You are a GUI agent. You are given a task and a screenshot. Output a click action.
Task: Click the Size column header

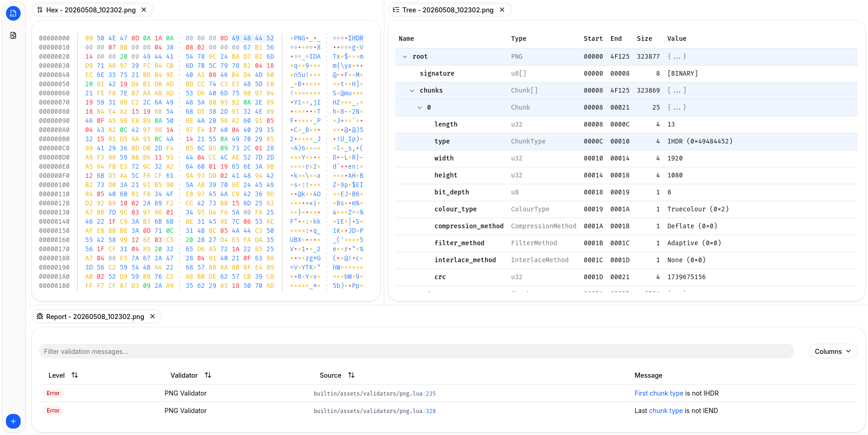click(x=644, y=39)
